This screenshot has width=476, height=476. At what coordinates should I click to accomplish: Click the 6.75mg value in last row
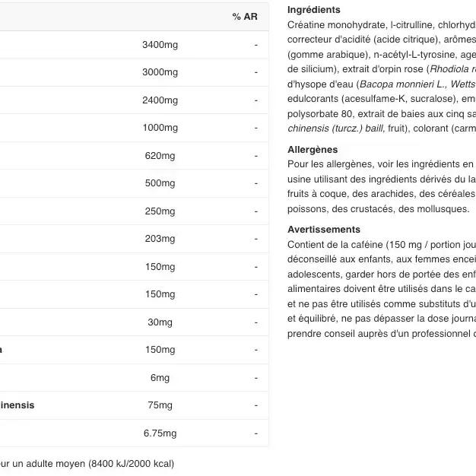(x=160, y=433)
